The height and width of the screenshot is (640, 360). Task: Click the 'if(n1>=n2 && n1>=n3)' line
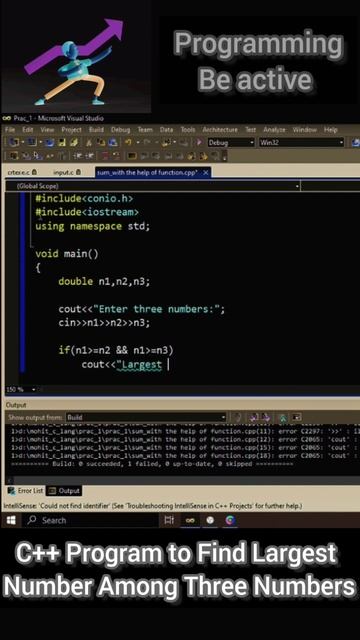[x=116, y=350]
